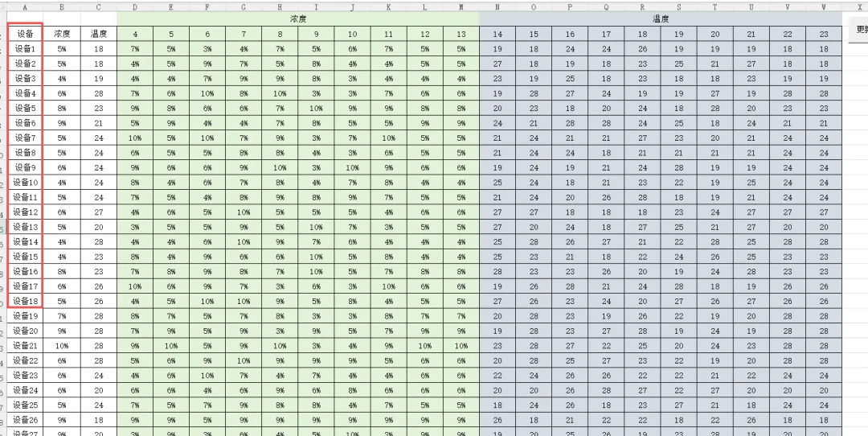
Task: Click the 设备12 cell
Action: (25, 212)
